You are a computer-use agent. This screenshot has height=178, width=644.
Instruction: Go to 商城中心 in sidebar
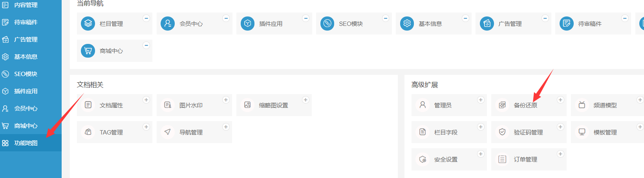[26, 126]
